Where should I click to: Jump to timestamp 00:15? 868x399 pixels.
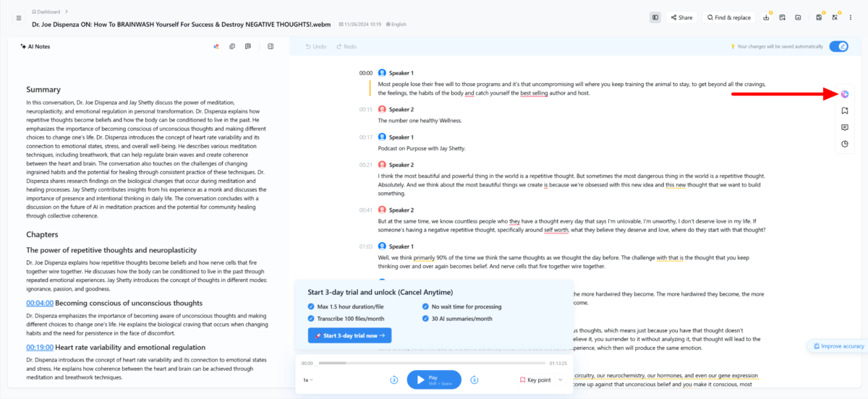(x=366, y=109)
